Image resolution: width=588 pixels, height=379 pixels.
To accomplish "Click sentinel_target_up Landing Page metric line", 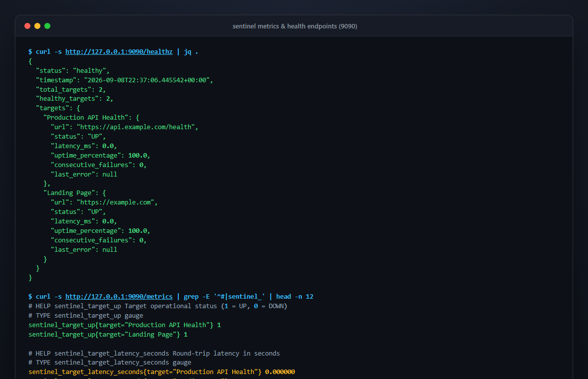I will pyautogui.click(x=108, y=334).
